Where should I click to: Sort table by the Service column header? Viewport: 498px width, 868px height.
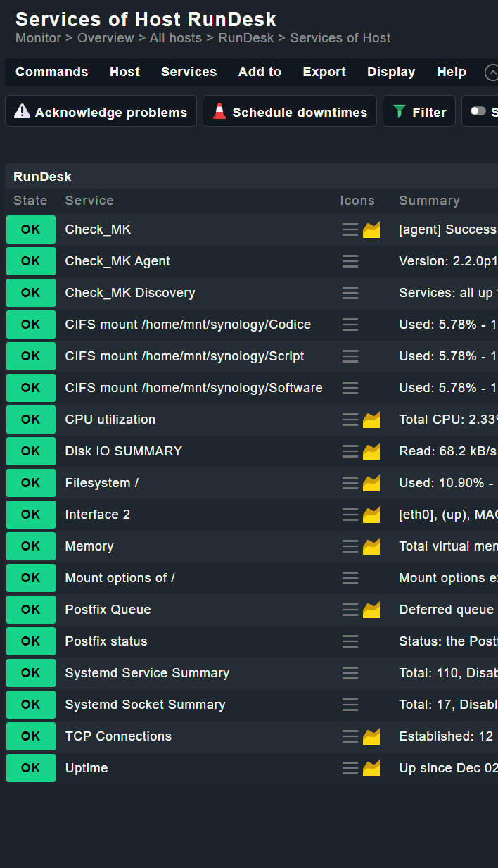[89, 201]
